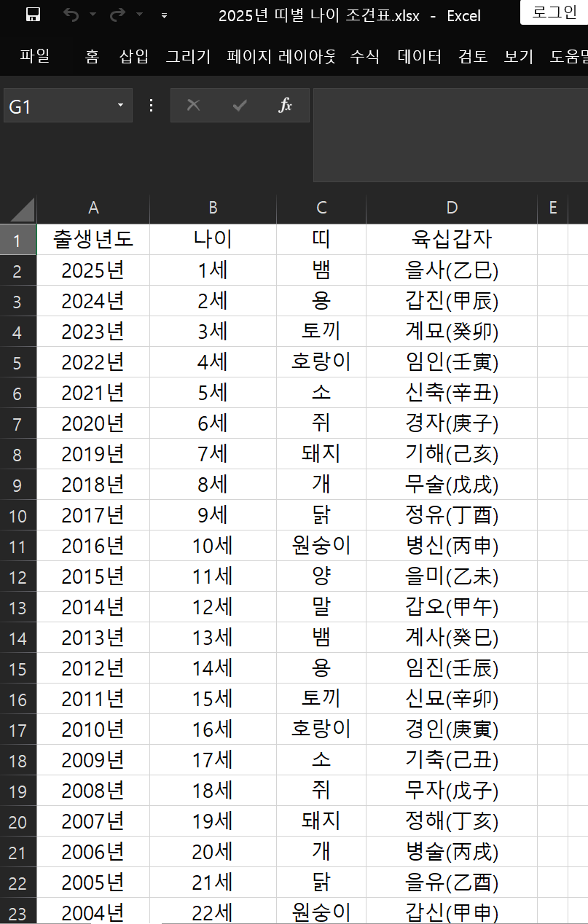The image size is (588, 924).
Task: Click the 로그인 sign-in button
Action: click(554, 12)
